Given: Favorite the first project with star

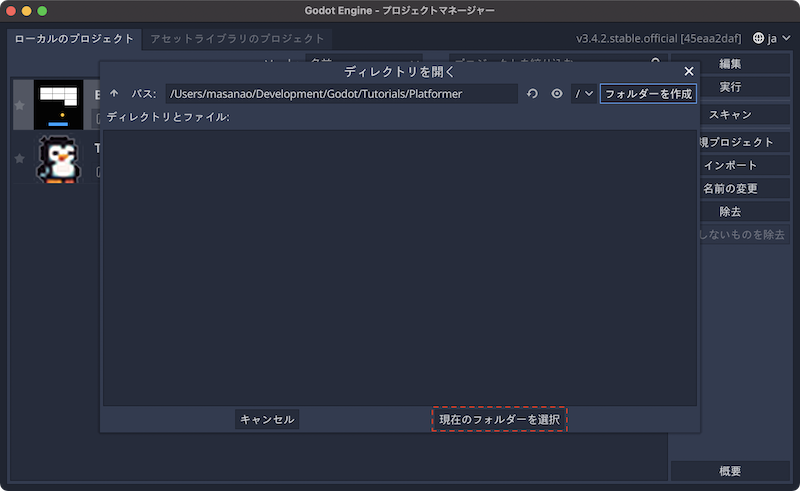Looking at the screenshot, I should [x=19, y=104].
